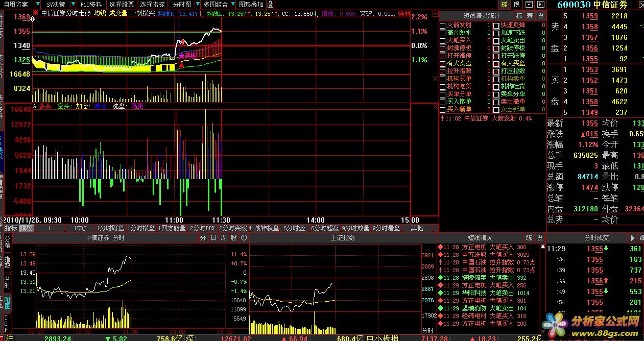Uncheck the 拉升指数 checkbox
Screen dimensions: 644x341
coord(443,71)
